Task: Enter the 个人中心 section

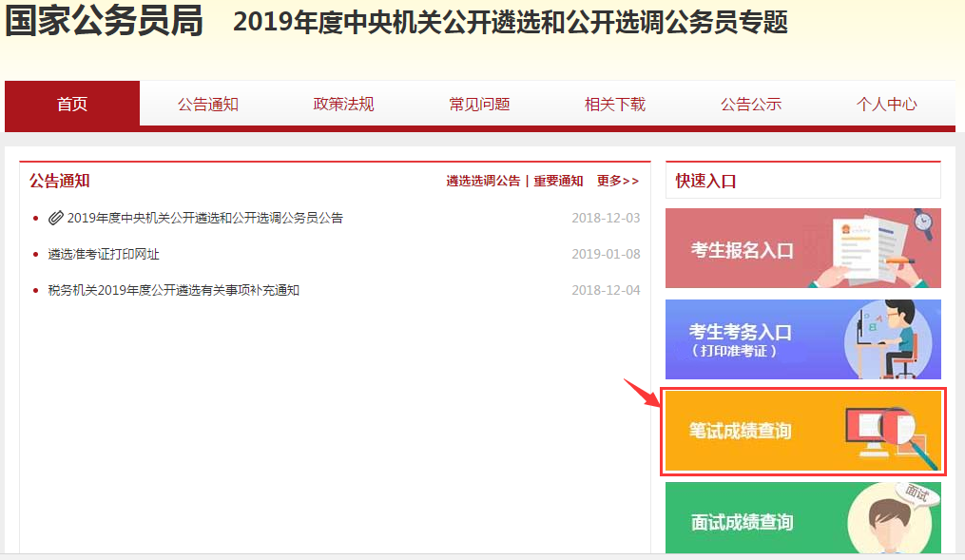Action: (886, 106)
